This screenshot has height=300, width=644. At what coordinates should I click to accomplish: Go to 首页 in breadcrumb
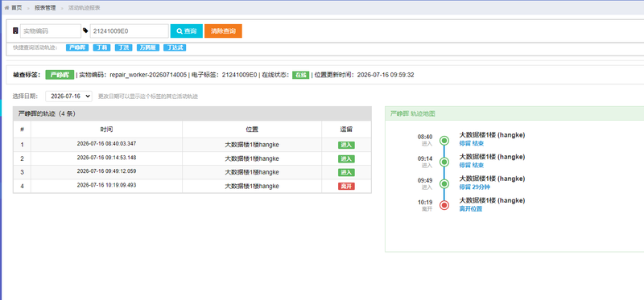(x=16, y=8)
